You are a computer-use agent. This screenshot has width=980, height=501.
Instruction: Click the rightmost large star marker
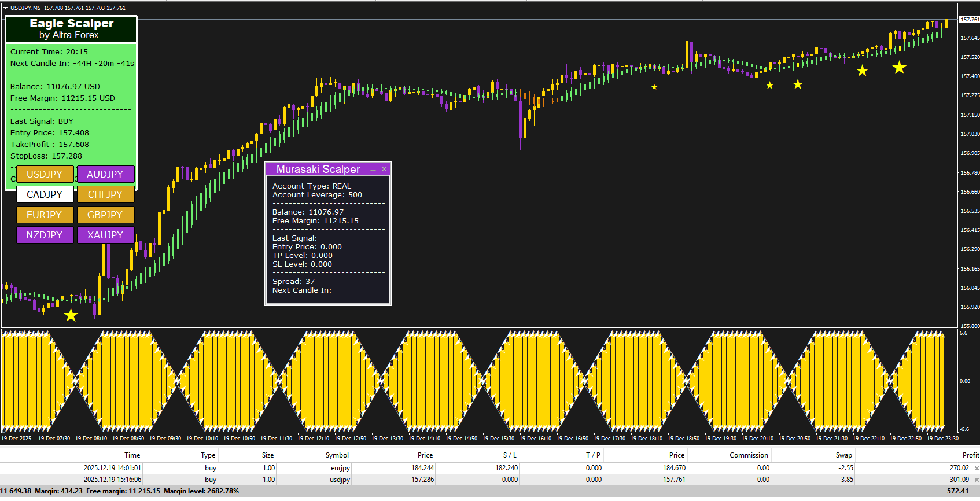pyautogui.click(x=899, y=68)
